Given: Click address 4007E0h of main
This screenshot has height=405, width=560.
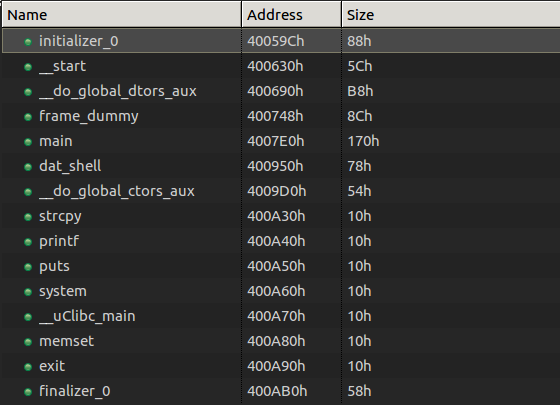Looking at the screenshot, I should (275, 141).
